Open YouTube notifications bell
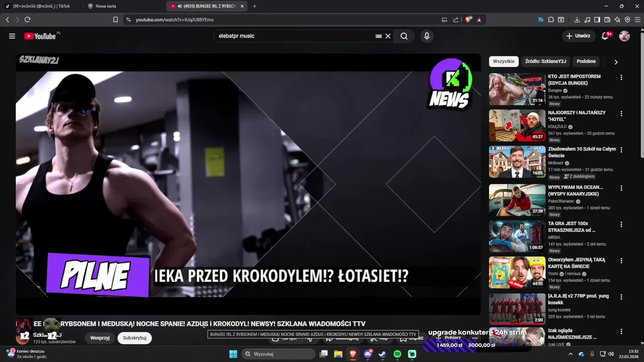The width and height of the screenshot is (644, 362). coord(606,36)
